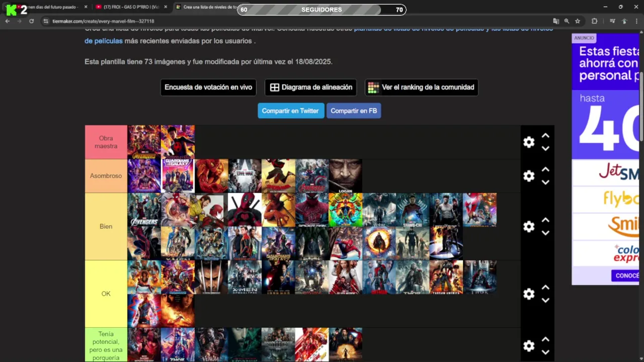Image resolution: width=644 pixels, height=362 pixels.
Task: Click the colored grid icon on community ranking
Action: click(373, 87)
